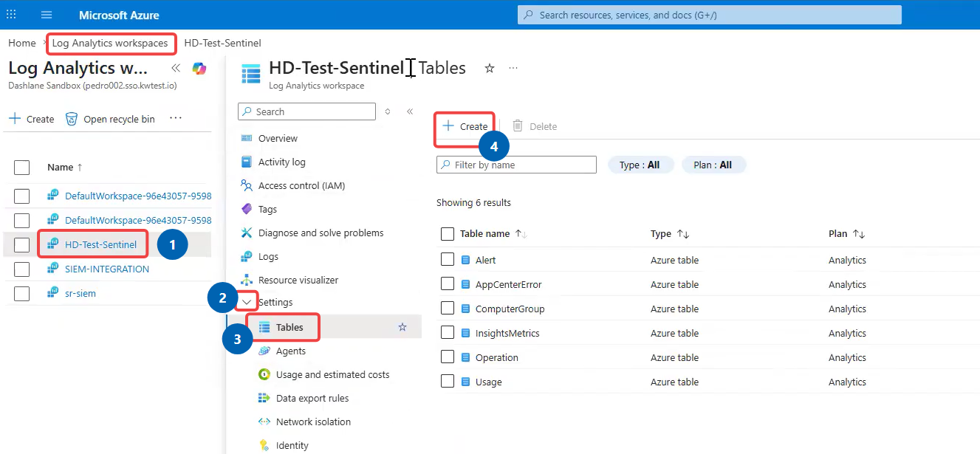Sort by Table name column
The height and width of the screenshot is (454, 980).
click(x=493, y=233)
